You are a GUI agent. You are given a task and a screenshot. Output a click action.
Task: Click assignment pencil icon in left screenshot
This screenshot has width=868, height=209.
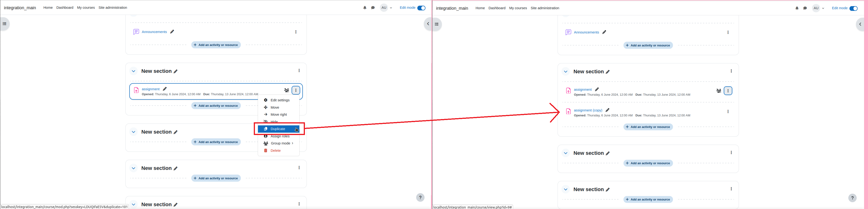coord(165,89)
